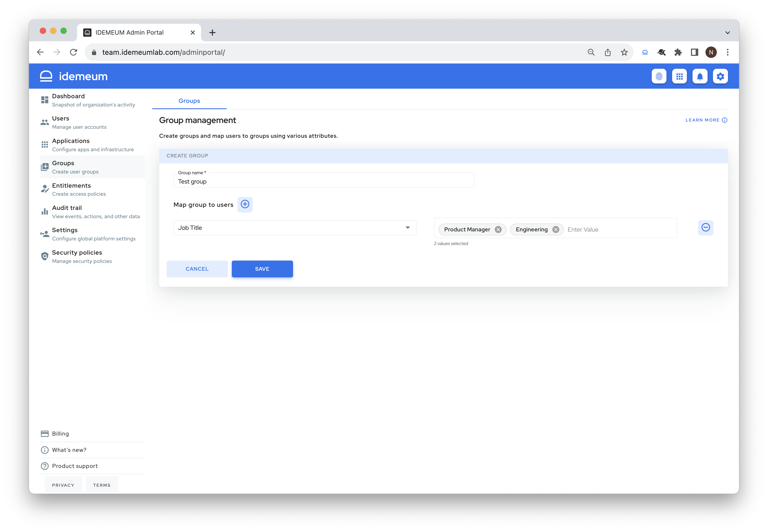Click the IDEMEUM Admin Portal browser tab
Image resolution: width=768 pixels, height=532 pixels.
tap(139, 33)
